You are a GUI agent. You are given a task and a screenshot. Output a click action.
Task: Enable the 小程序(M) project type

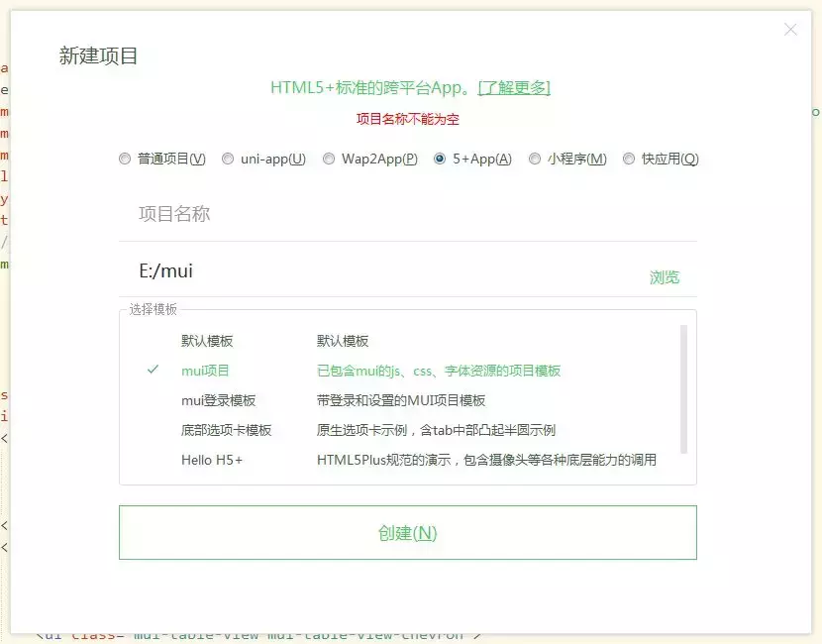pos(535,158)
